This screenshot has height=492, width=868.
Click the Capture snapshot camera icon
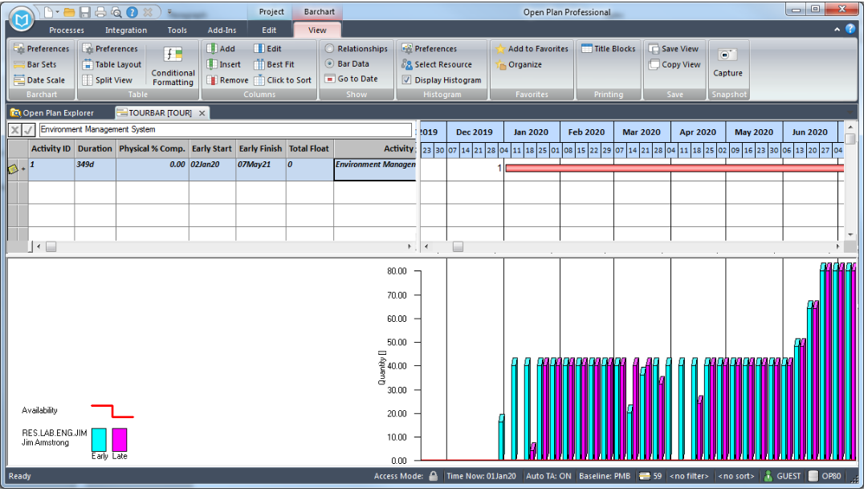pyautogui.click(x=727, y=55)
